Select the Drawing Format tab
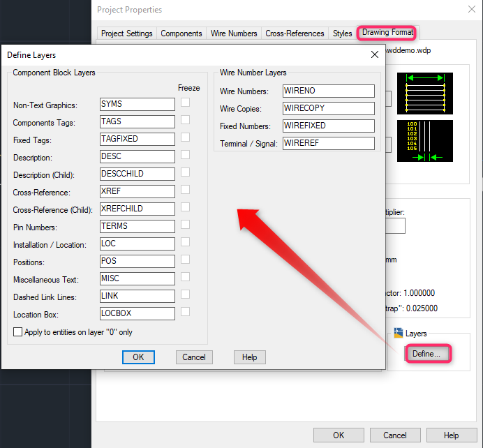The width and height of the screenshot is (483, 448). point(387,32)
